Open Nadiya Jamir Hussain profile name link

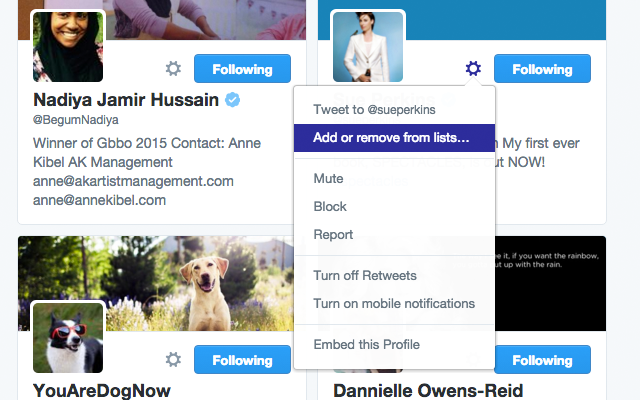(126, 100)
